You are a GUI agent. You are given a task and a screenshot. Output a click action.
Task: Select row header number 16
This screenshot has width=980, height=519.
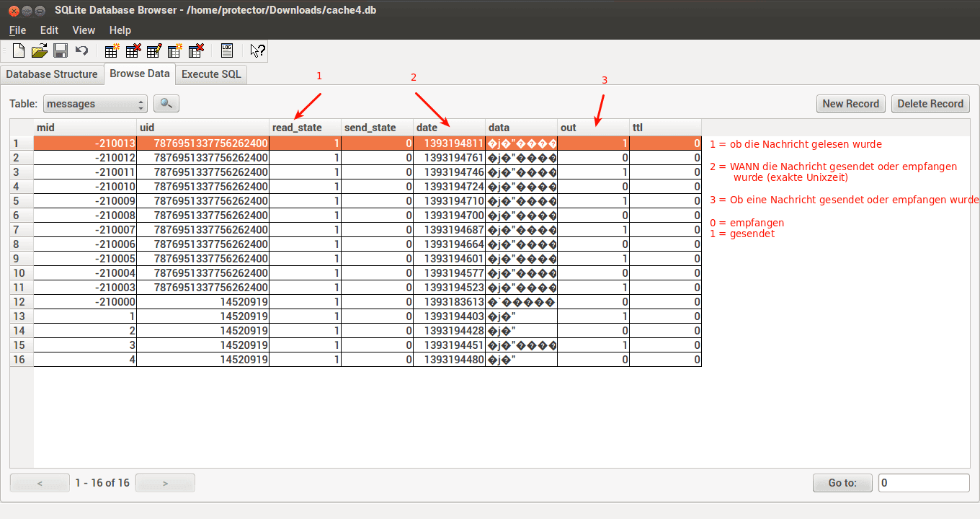coord(22,360)
